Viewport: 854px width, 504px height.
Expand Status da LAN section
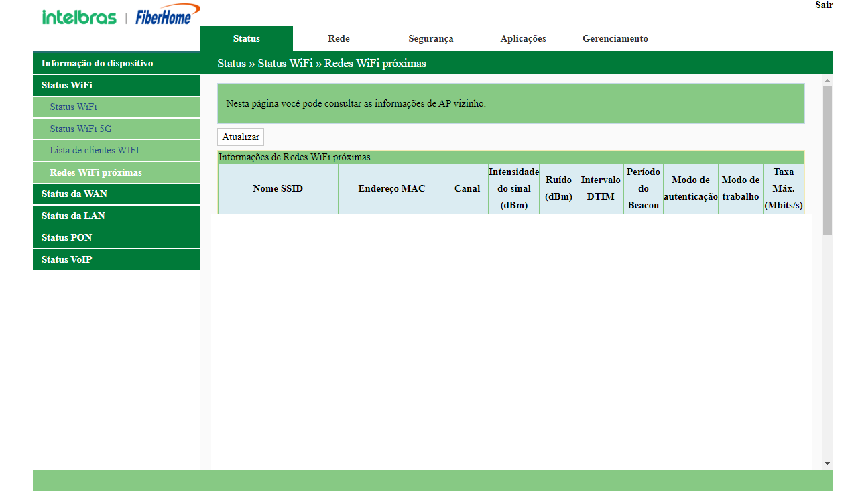click(x=117, y=216)
